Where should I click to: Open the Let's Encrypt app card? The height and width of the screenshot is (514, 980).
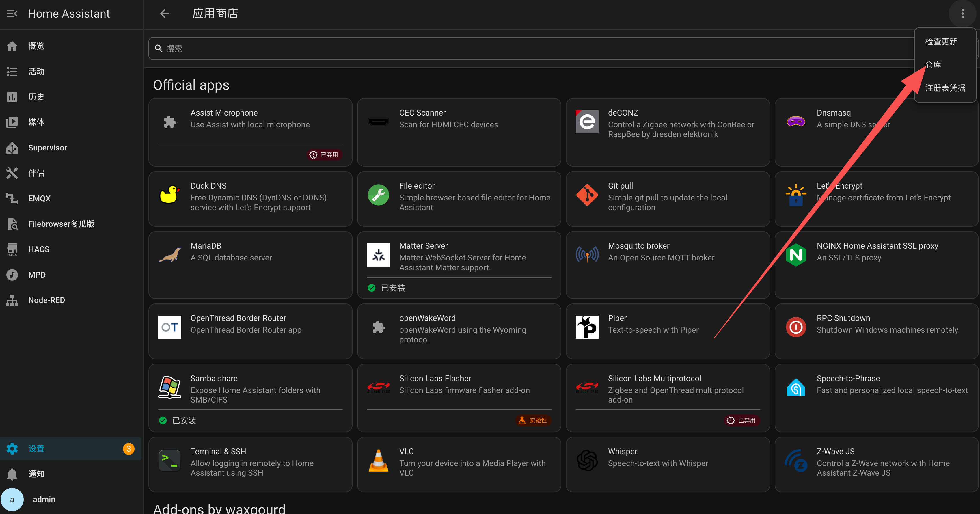point(876,199)
